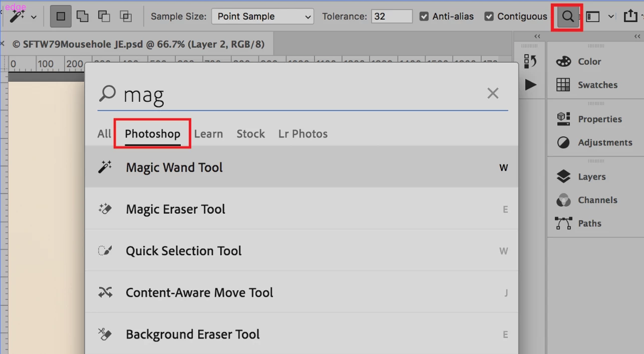
Task: Click the Search magnifier icon in options bar
Action: pyautogui.click(x=567, y=17)
